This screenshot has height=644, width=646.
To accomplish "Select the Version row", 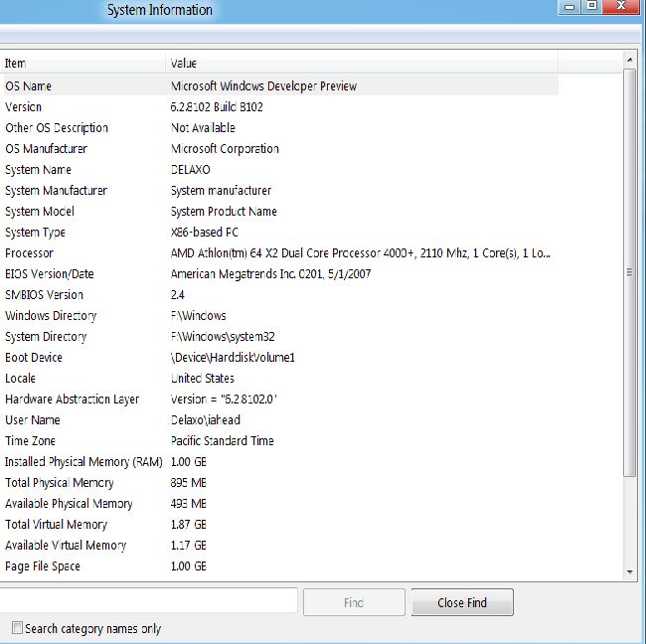I will click(x=281, y=106).
